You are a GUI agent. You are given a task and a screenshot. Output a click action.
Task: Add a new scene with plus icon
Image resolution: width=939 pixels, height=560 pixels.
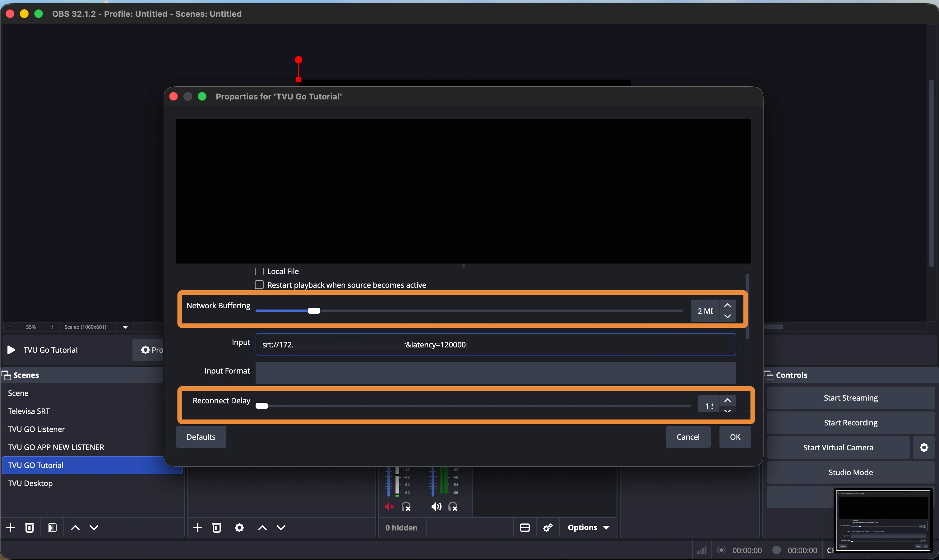coord(11,528)
